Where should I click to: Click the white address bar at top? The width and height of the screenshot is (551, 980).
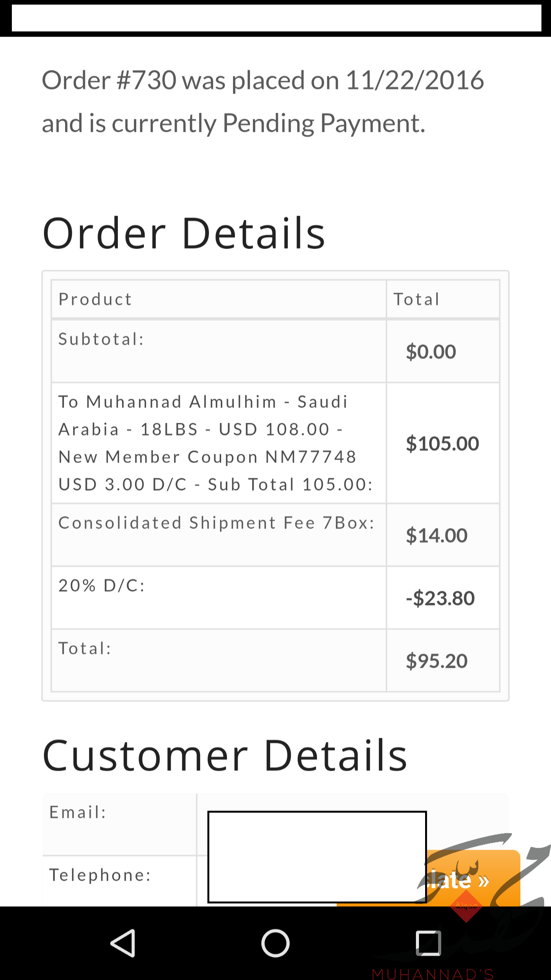coord(276,18)
